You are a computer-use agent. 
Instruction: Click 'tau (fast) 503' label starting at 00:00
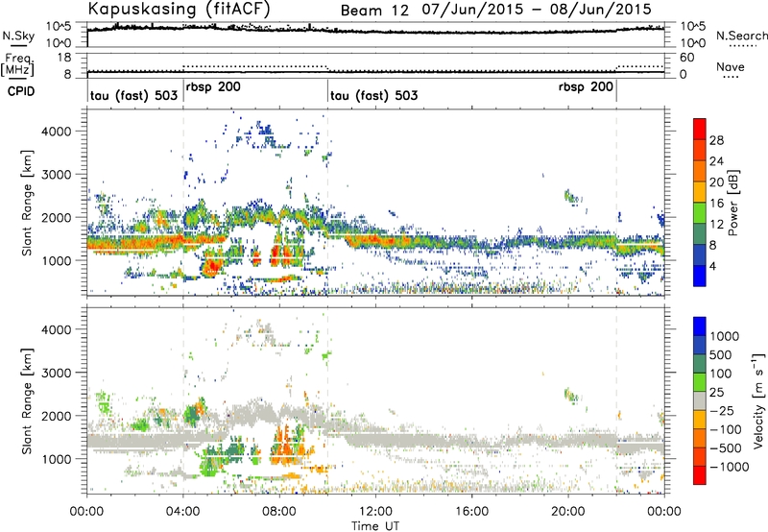pyautogui.click(x=133, y=95)
